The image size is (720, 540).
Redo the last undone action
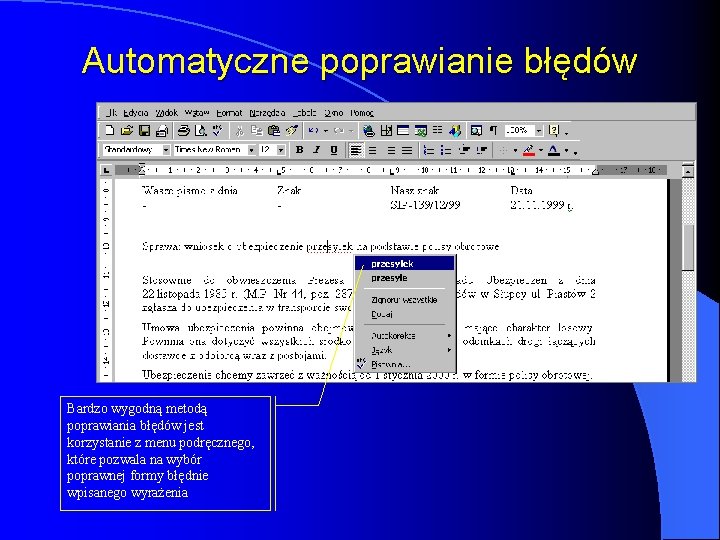pyautogui.click(x=339, y=131)
